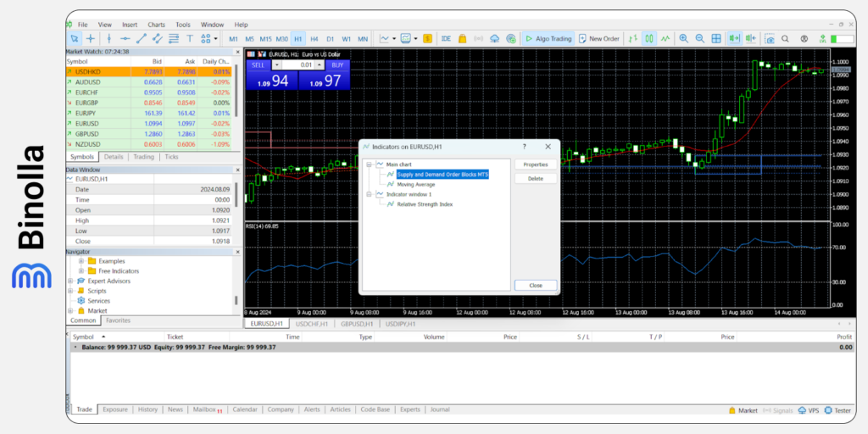Pick the vertical line drawing tool
The height and width of the screenshot is (434, 868).
[109, 39]
